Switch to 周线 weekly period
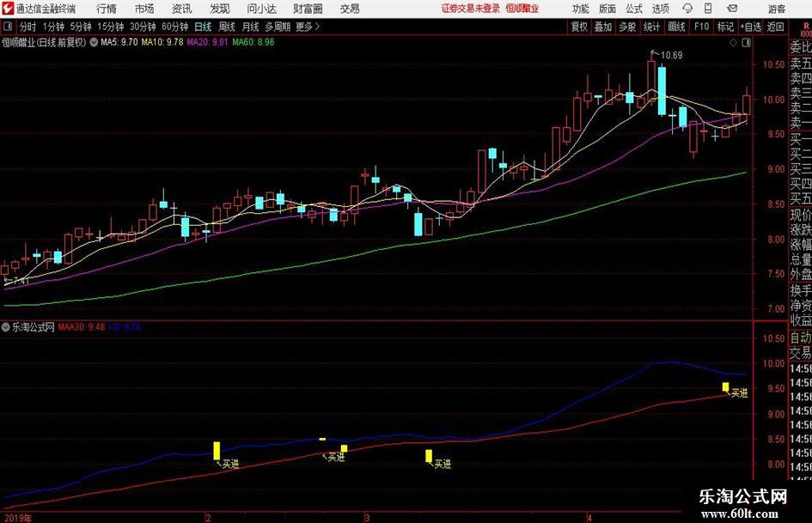 pyautogui.click(x=226, y=27)
